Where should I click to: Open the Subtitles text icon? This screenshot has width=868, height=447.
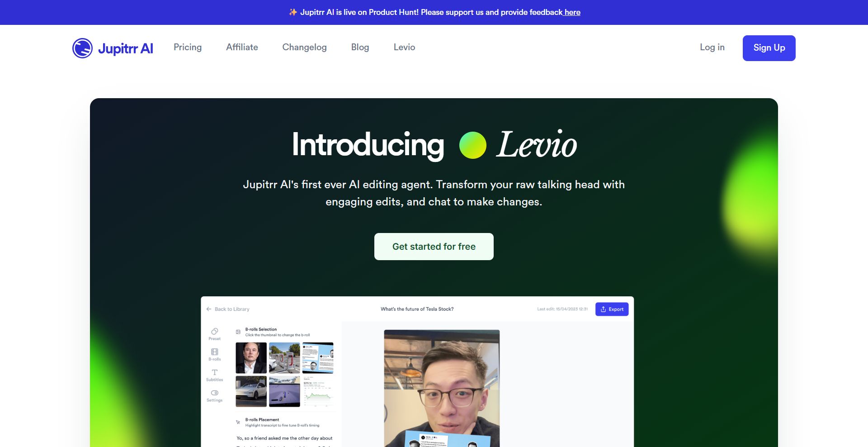coord(215,372)
